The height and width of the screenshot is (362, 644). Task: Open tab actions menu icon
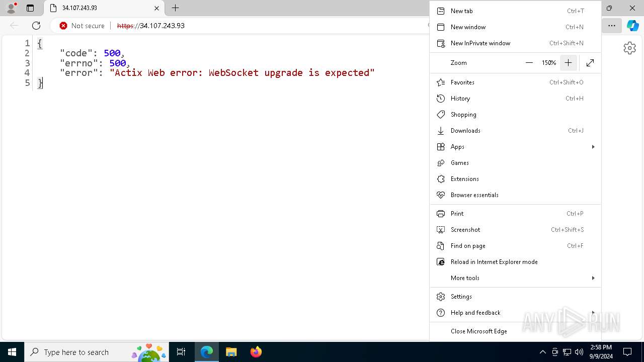click(x=30, y=8)
